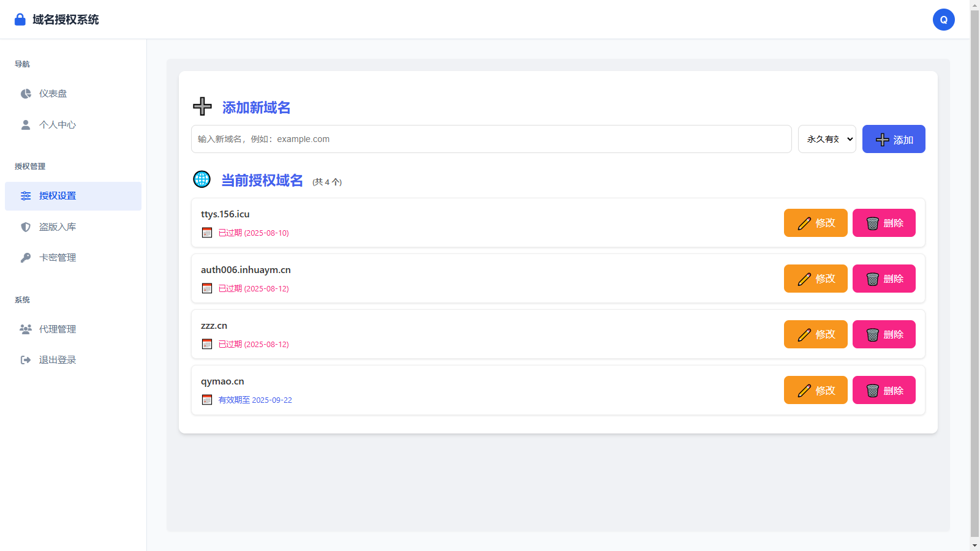Screen dimensions: 980x551
Task: Click the globe icon beside 当前授权域名
Action: tap(202, 179)
